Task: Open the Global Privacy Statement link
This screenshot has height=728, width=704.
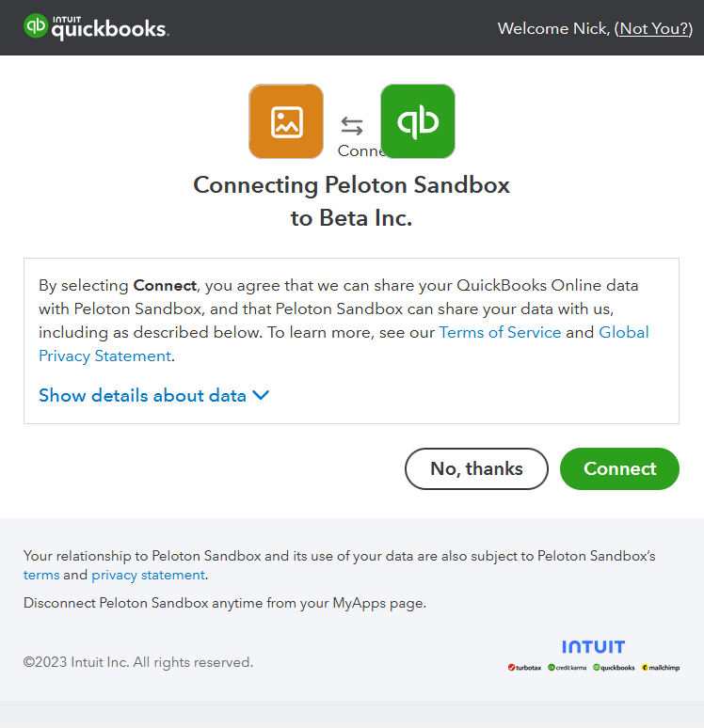Action: click(344, 344)
